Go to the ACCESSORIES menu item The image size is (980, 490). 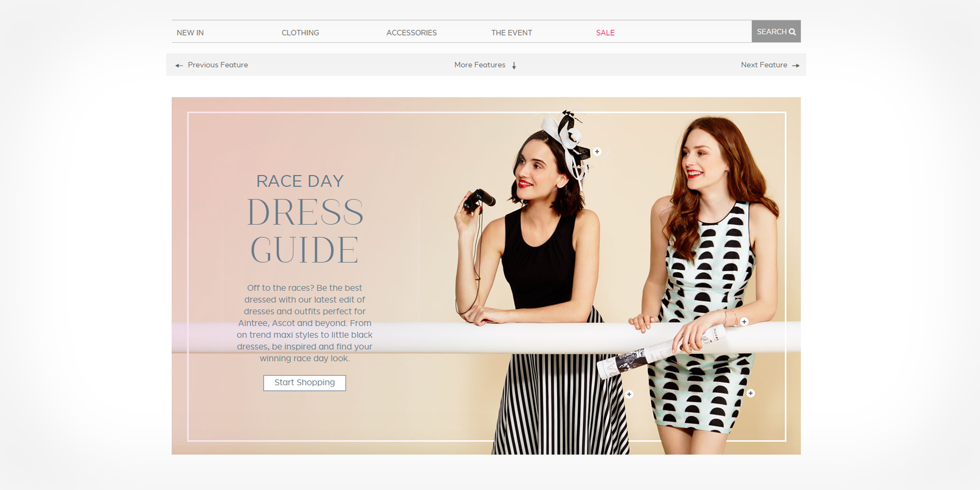click(411, 32)
